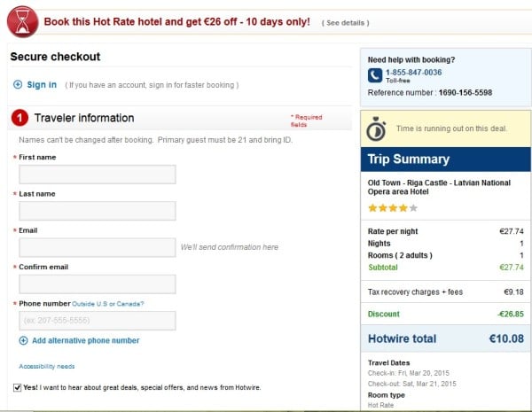532x412 pixels.
Task: Click the hotel star rating icons
Action: coord(393,208)
